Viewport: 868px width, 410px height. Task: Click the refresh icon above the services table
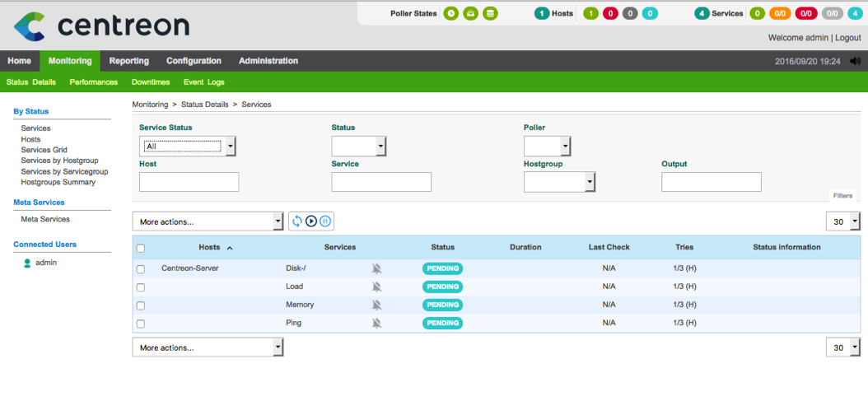297,221
